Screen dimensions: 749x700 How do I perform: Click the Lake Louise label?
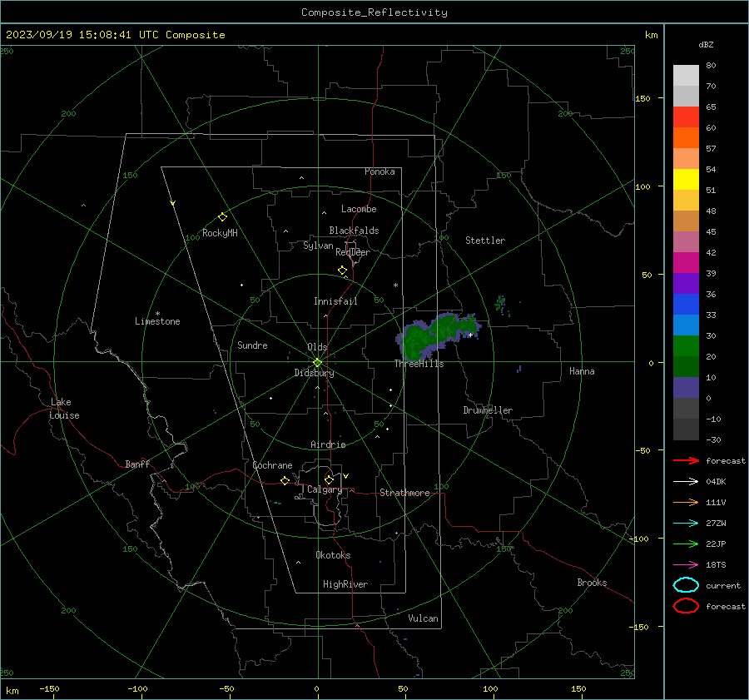64,409
